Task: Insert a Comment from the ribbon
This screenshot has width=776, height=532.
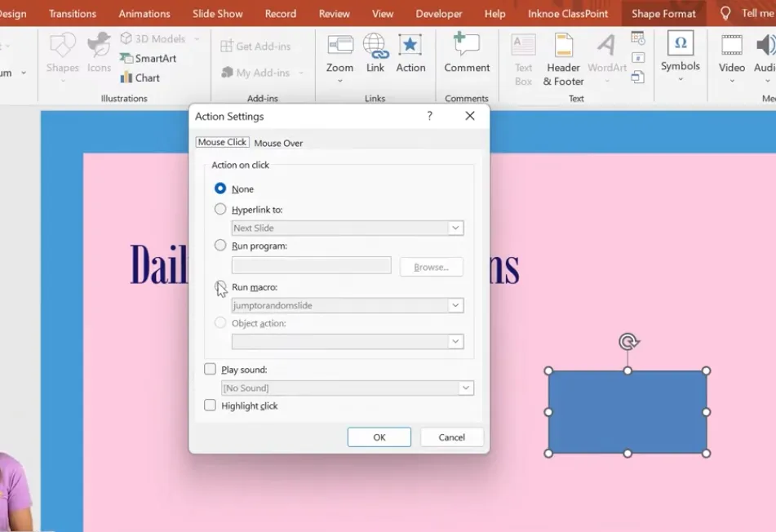Action: point(467,47)
